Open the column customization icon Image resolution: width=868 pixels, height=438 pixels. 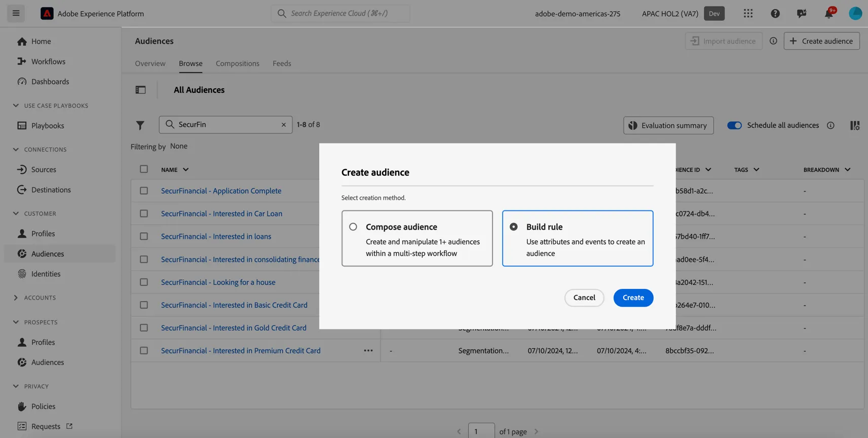(x=855, y=125)
